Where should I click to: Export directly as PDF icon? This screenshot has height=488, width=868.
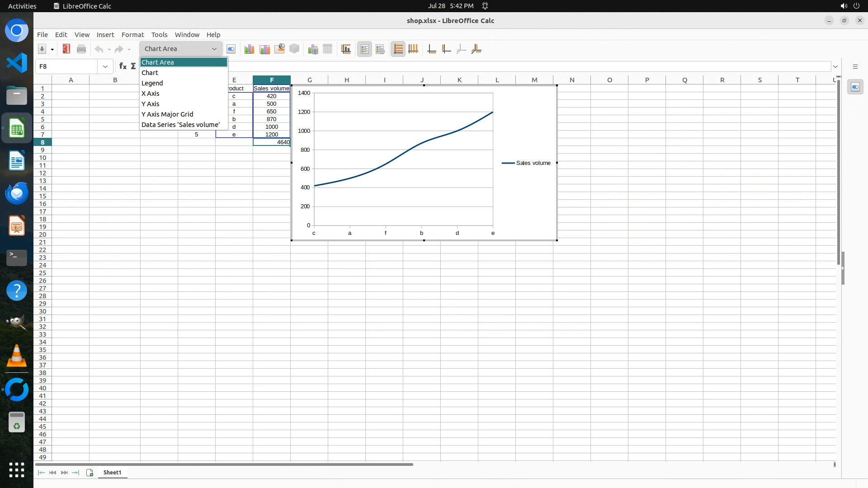click(x=66, y=49)
